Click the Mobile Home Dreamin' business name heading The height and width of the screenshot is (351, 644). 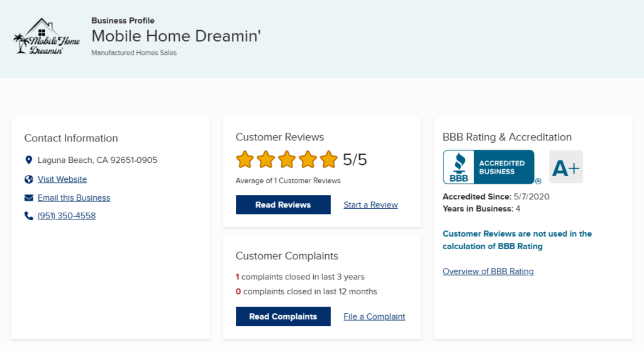[176, 36]
